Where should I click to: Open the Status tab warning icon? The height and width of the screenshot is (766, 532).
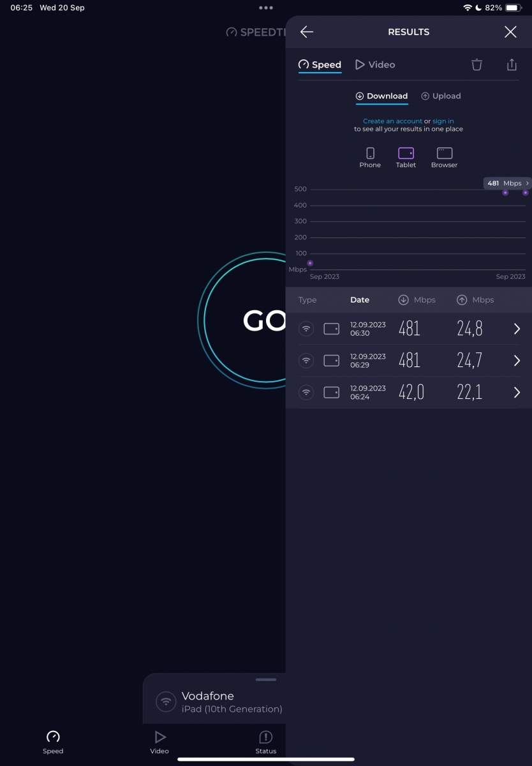(x=266, y=737)
